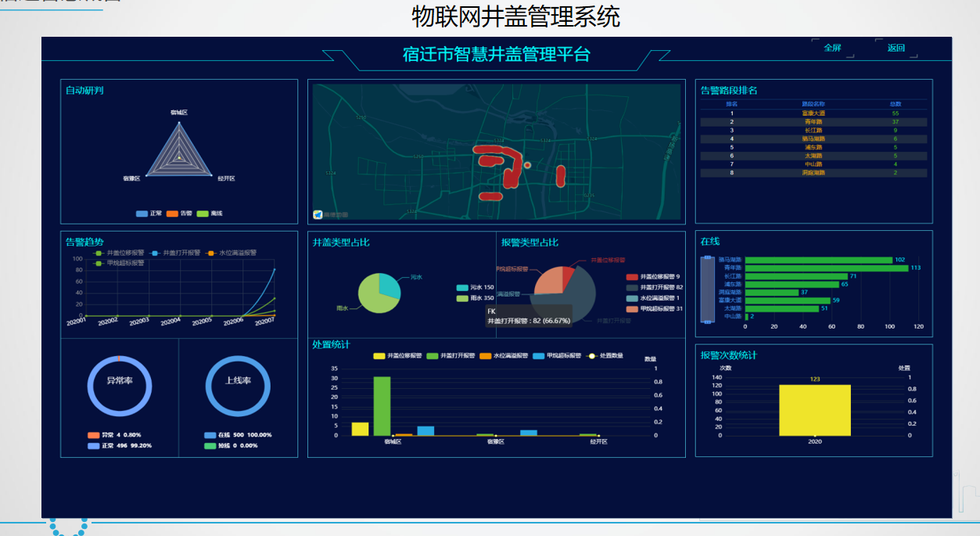Click the Amap logo icon on the map
980x536 pixels.
(318, 214)
